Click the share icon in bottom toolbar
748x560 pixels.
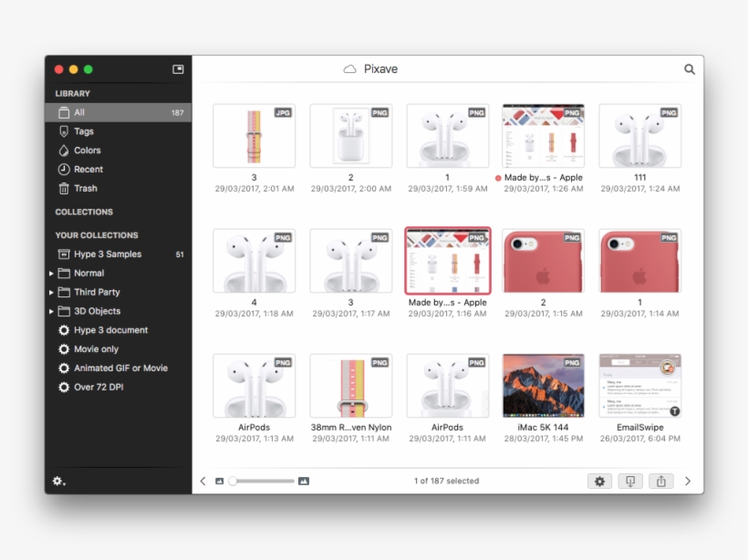660,481
